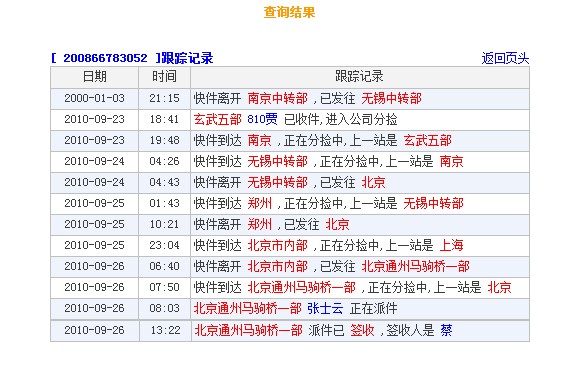Viewport: 585px width, 380px height.
Task: Click time cell 04:43
Action: [164, 182]
